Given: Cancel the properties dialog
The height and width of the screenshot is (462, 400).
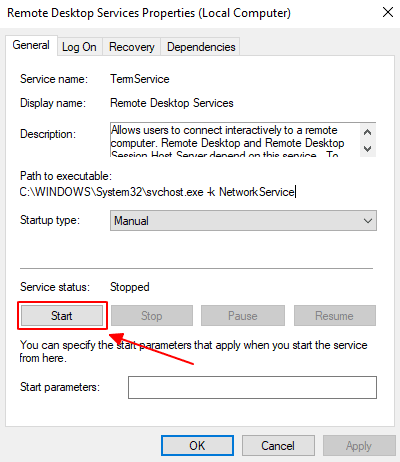Looking at the screenshot, I should tap(278, 446).
